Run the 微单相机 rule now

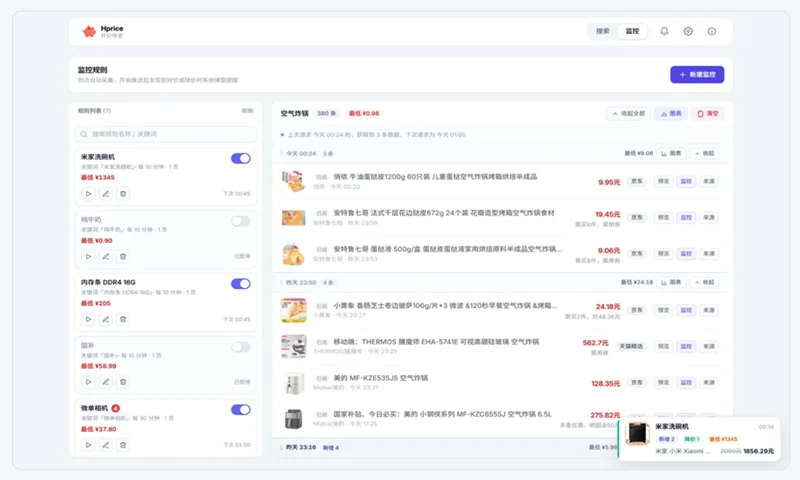tap(88, 445)
